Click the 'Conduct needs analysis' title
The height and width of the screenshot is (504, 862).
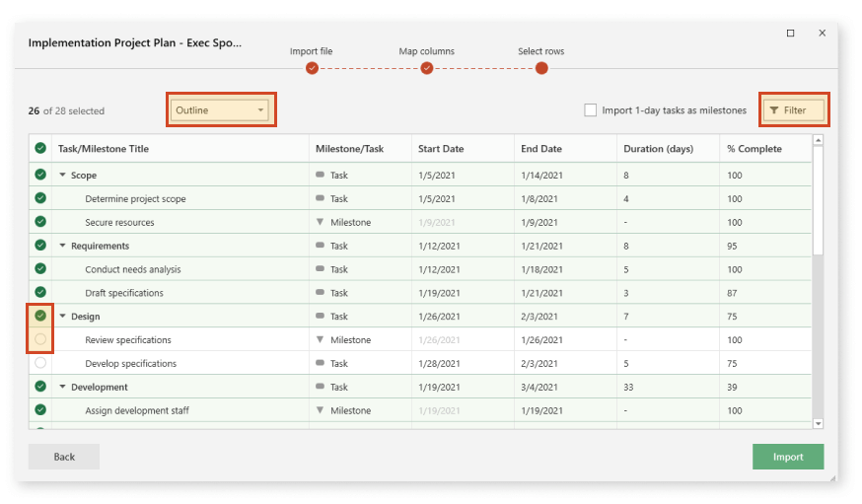[x=132, y=270]
